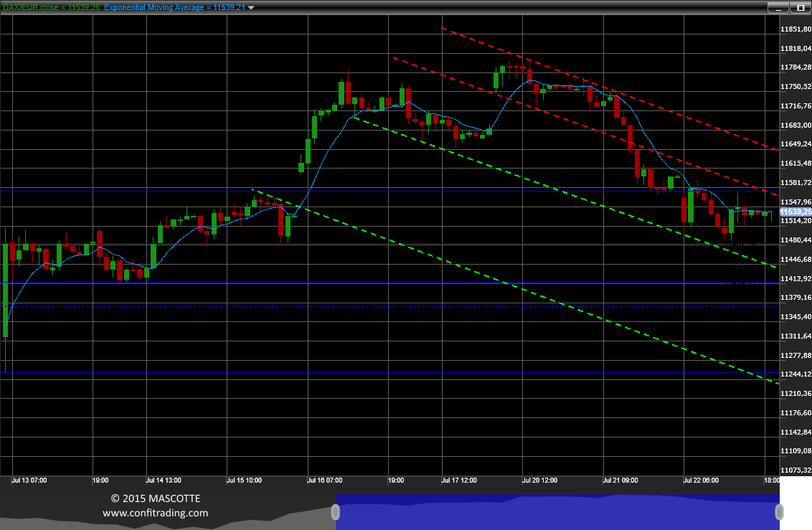Click the highlighted current price label 11539,25
812x530 pixels.
click(796, 212)
